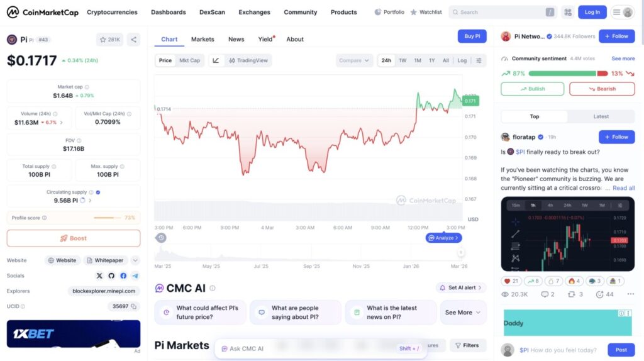
Task: Expand the See More AI questions dropdown
Action: (x=463, y=312)
